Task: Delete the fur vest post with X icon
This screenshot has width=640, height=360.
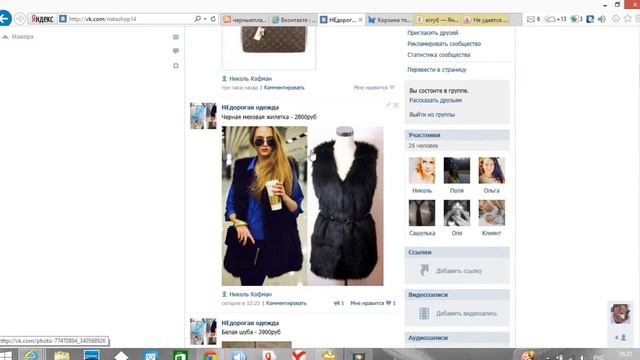Action: 396,105
